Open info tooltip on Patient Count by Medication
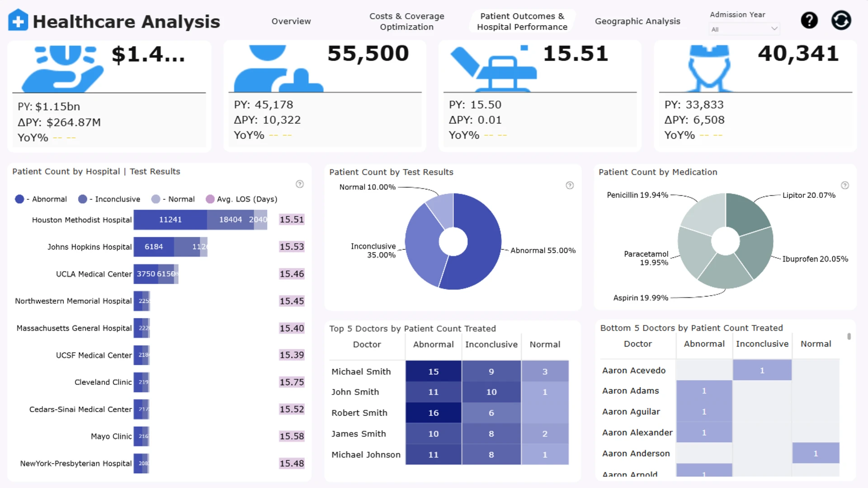 [x=845, y=185]
